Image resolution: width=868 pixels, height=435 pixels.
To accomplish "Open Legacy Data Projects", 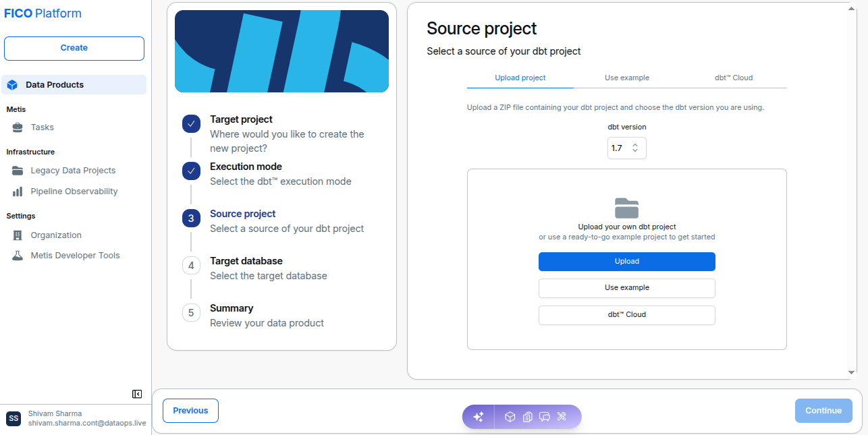I will [x=74, y=171].
